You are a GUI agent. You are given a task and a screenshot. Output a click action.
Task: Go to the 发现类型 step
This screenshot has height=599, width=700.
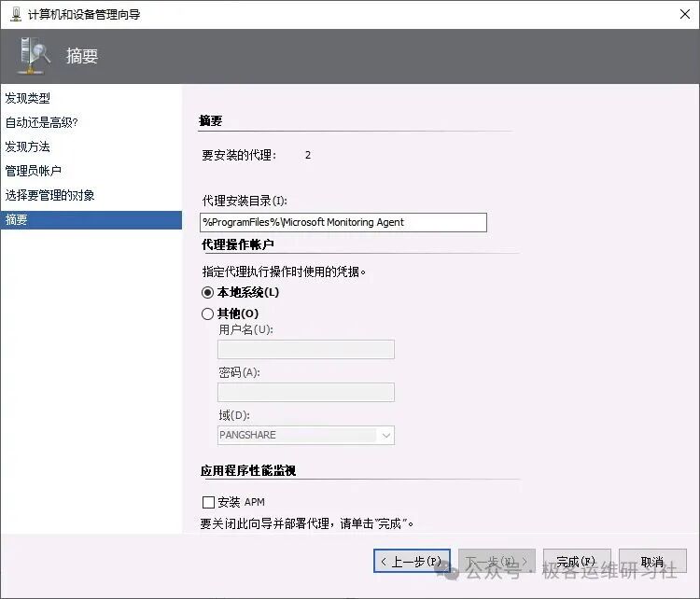point(28,98)
